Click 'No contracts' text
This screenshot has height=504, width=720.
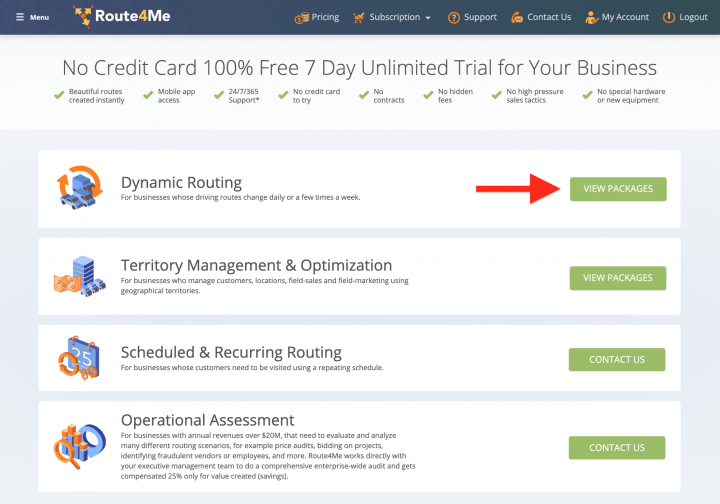click(x=388, y=95)
